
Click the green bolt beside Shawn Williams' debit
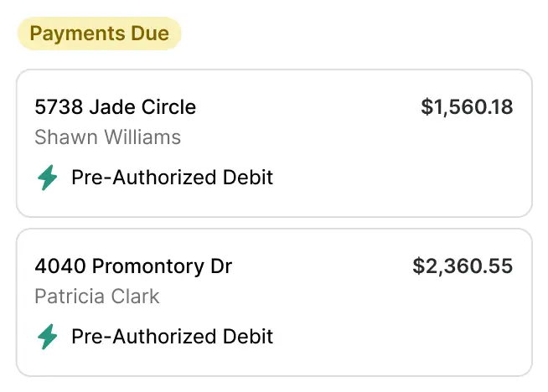click(x=48, y=178)
